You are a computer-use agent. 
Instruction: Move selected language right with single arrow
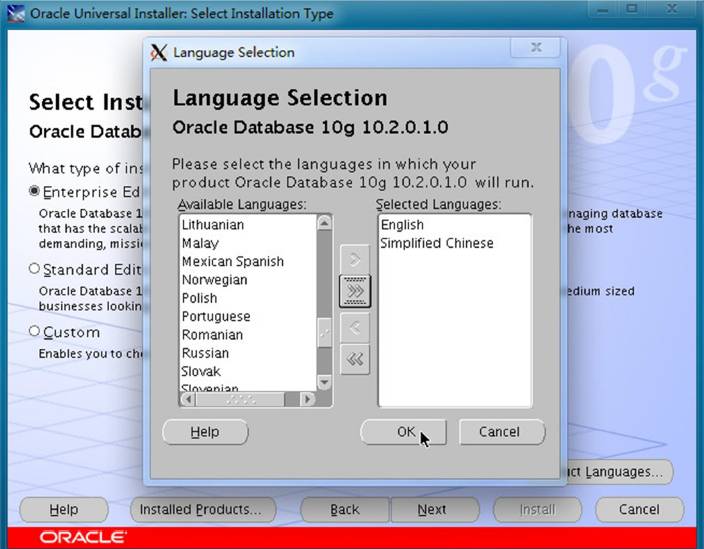[x=355, y=259]
